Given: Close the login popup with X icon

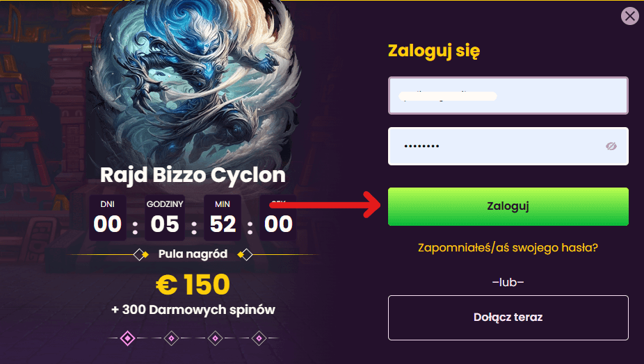Looking at the screenshot, I should pos(630,16).
